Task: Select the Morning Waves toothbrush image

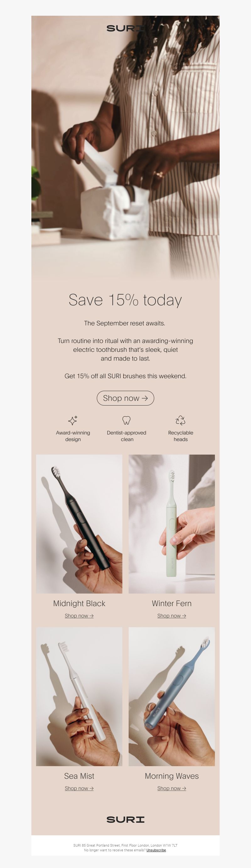Action: pos(172,696)
